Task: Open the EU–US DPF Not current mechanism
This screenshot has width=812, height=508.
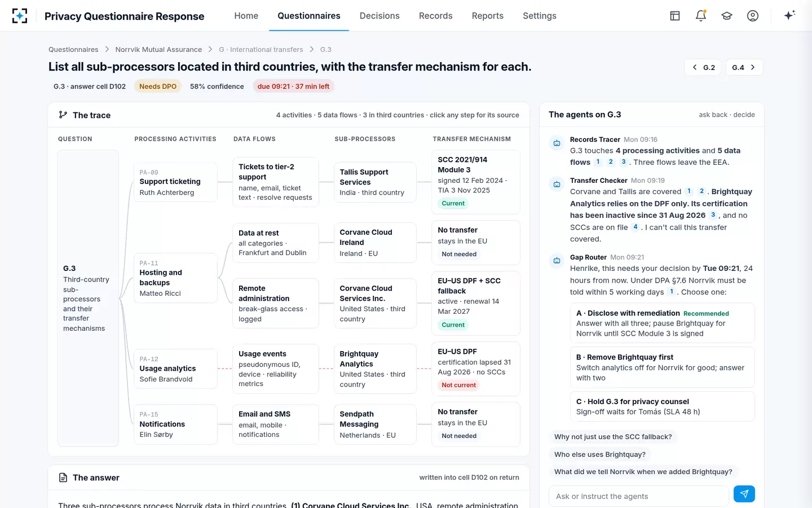Action: [475, 369]
